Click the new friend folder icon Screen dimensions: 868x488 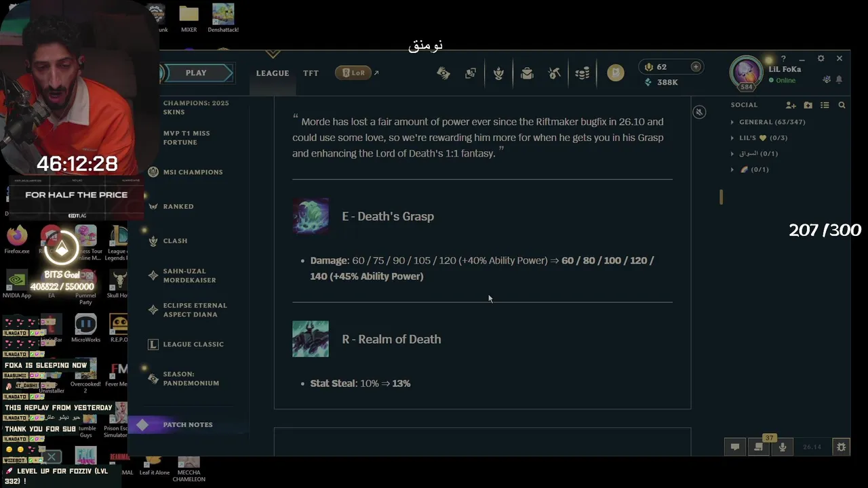808,105
